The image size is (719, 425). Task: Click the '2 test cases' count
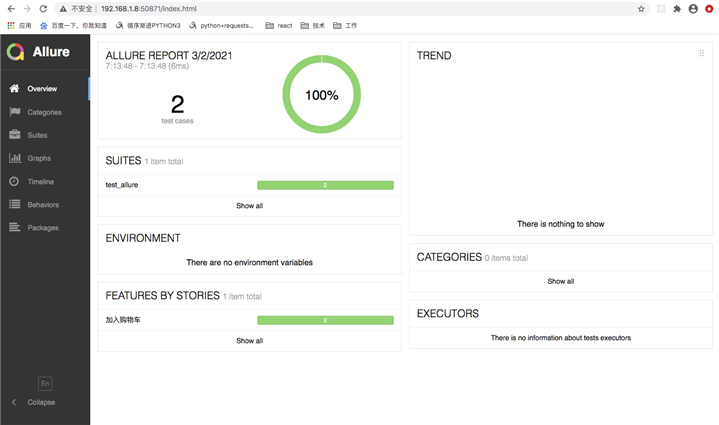coord(177,109)
